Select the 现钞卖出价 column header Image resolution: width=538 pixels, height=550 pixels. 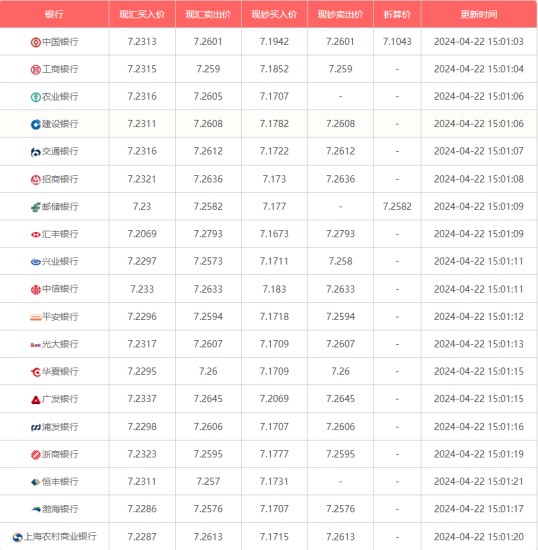(x=340, y=14)
